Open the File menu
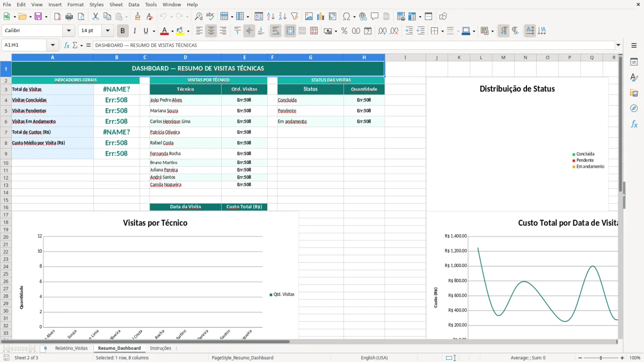This screenshot has width=644, height=362. (x=7, y=4)
